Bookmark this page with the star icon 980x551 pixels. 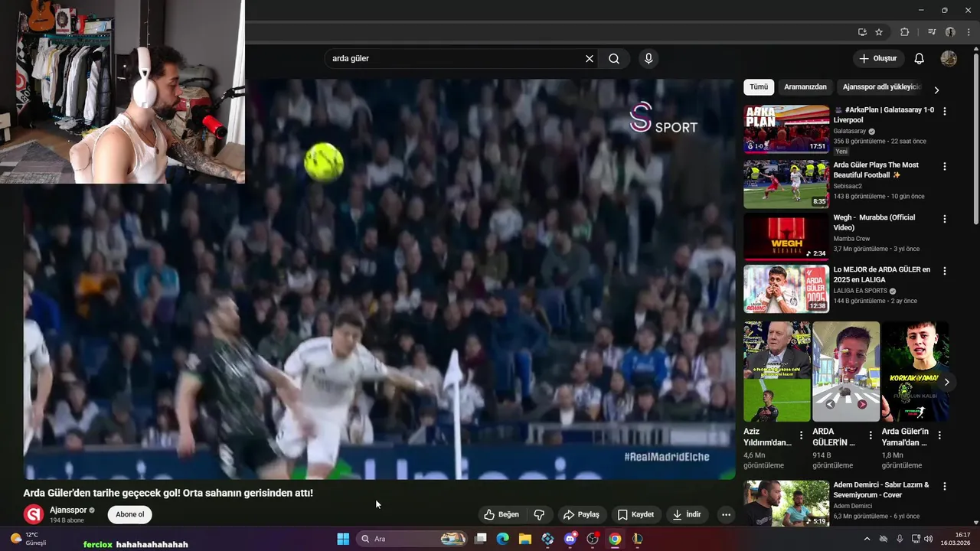879,32
